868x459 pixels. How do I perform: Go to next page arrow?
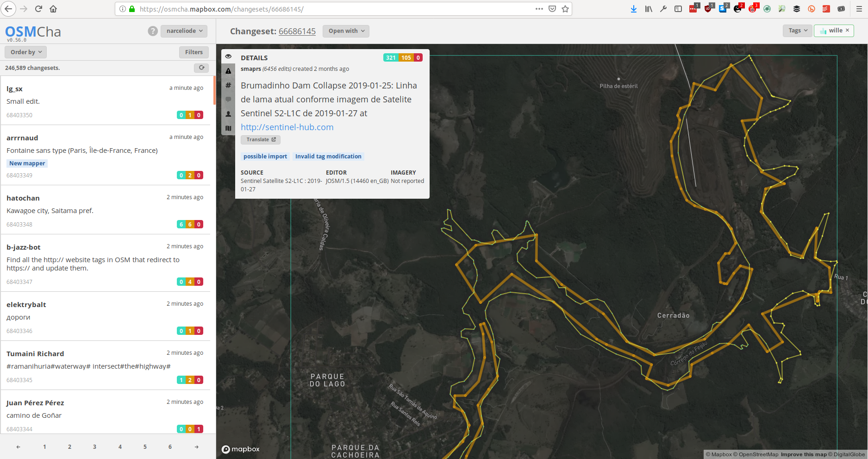tap(197, 447)
